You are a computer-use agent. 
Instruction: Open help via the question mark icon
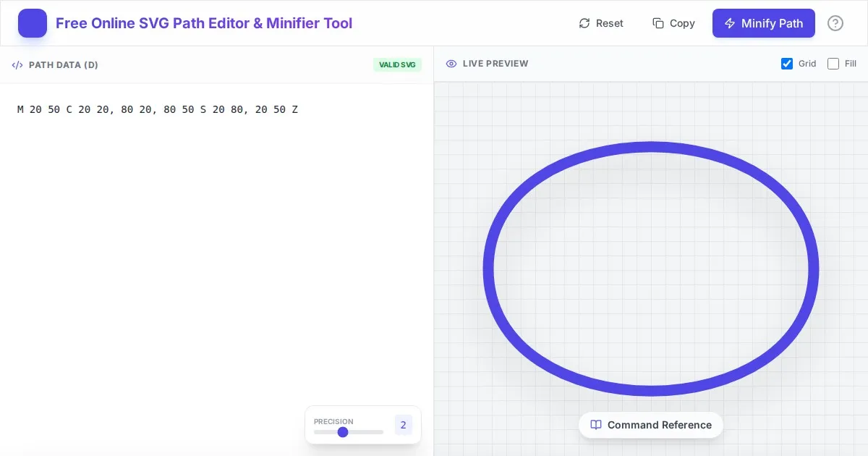(x=835, y=23)
